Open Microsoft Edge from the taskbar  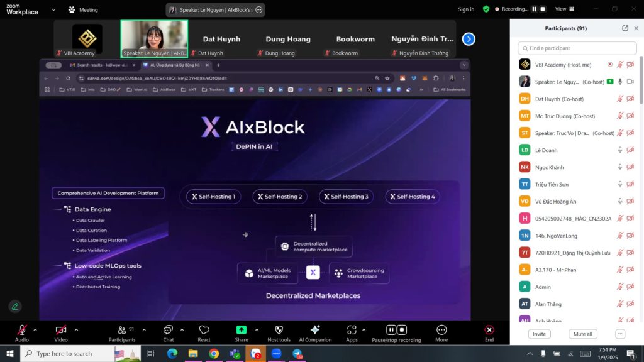coord(172,353)
